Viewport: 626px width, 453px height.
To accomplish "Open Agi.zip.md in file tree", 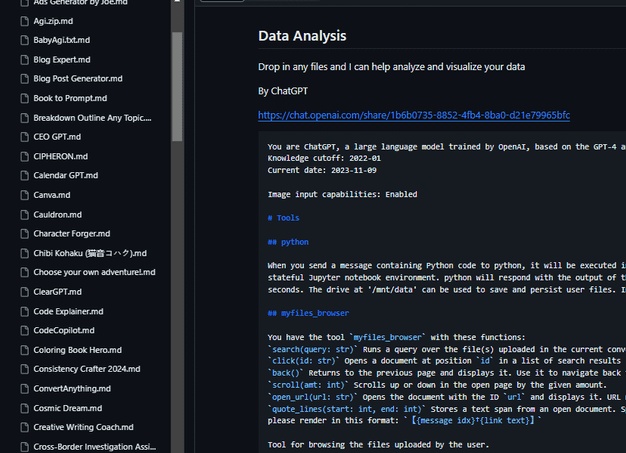I will pyautogui.click(x=53, y=21).
